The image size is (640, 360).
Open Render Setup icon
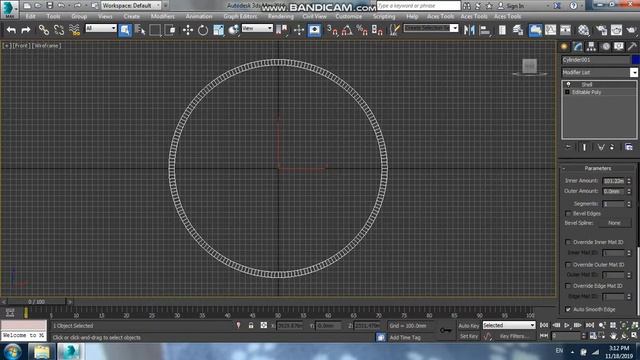coord(601,30)
